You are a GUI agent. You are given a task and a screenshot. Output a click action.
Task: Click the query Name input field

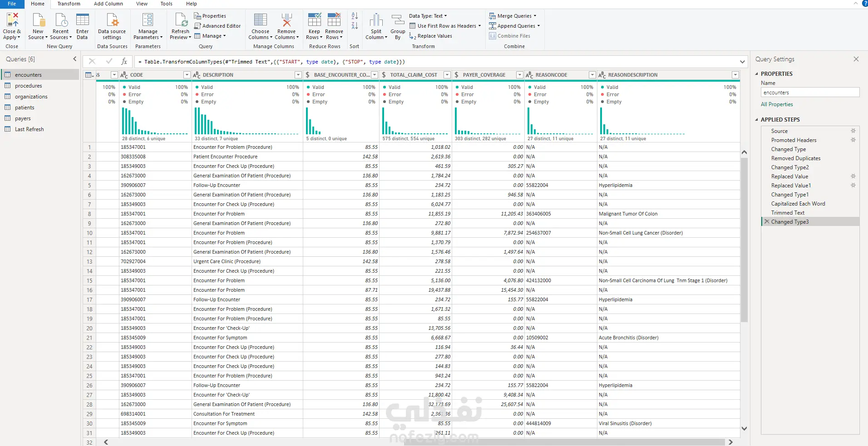pos(810,93)
